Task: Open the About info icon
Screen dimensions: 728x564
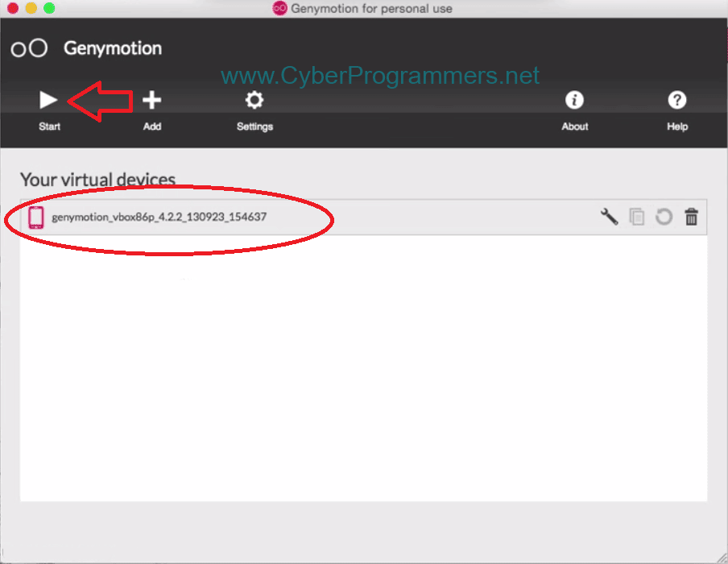Action: 574,100
